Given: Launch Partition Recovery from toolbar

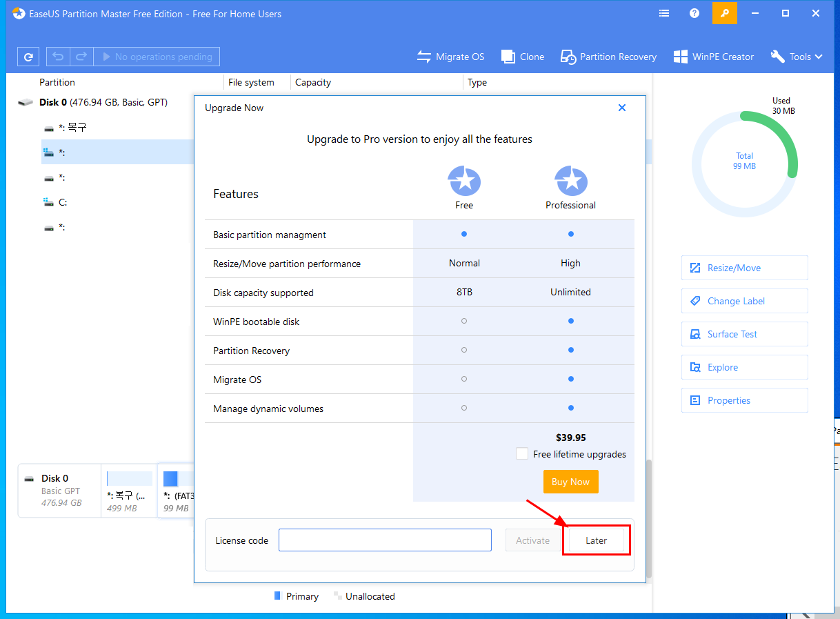Looking at the screenshot, I should [x=608, y=57].
